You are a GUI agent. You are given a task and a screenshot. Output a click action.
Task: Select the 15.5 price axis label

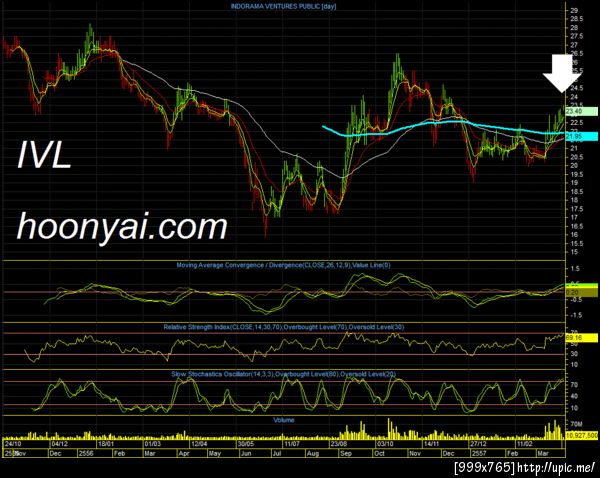pos(577,243)
